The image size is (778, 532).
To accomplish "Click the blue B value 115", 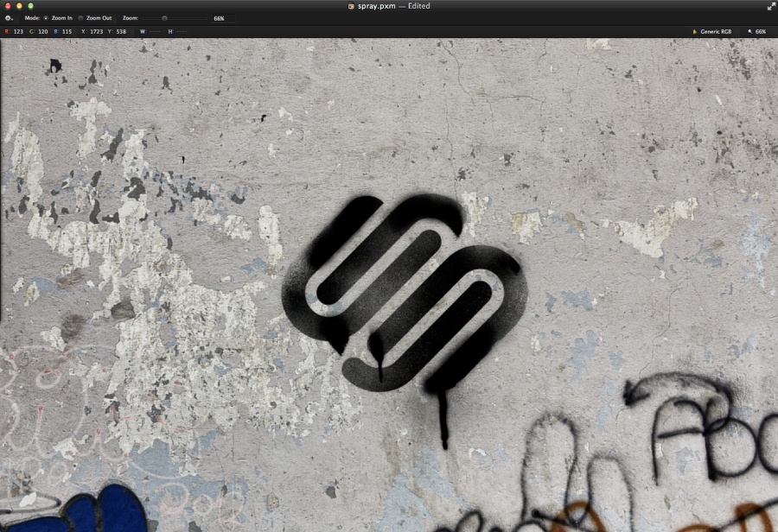I will pyautogui.click(x=67, y=32).
